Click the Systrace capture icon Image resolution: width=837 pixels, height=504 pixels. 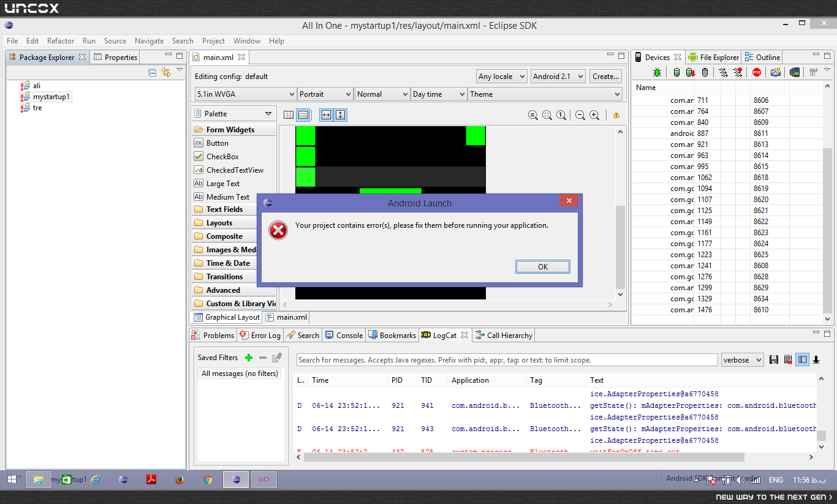coord(814,72)
